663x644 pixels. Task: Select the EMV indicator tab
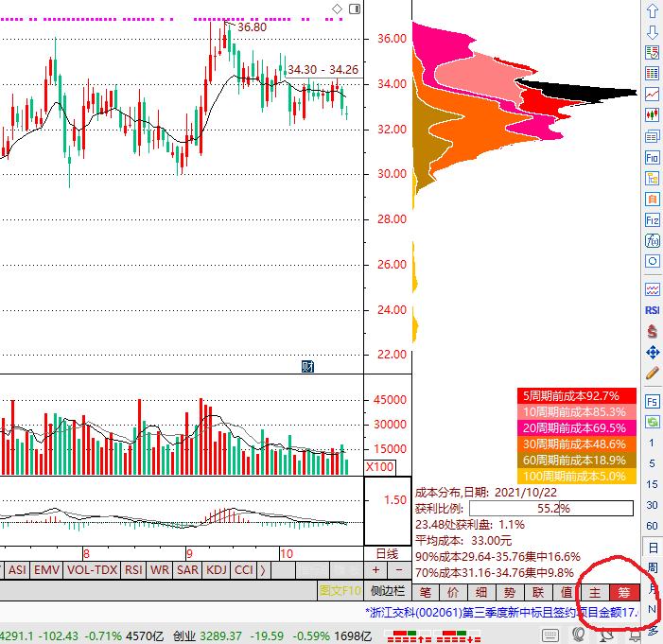(46, 570)
